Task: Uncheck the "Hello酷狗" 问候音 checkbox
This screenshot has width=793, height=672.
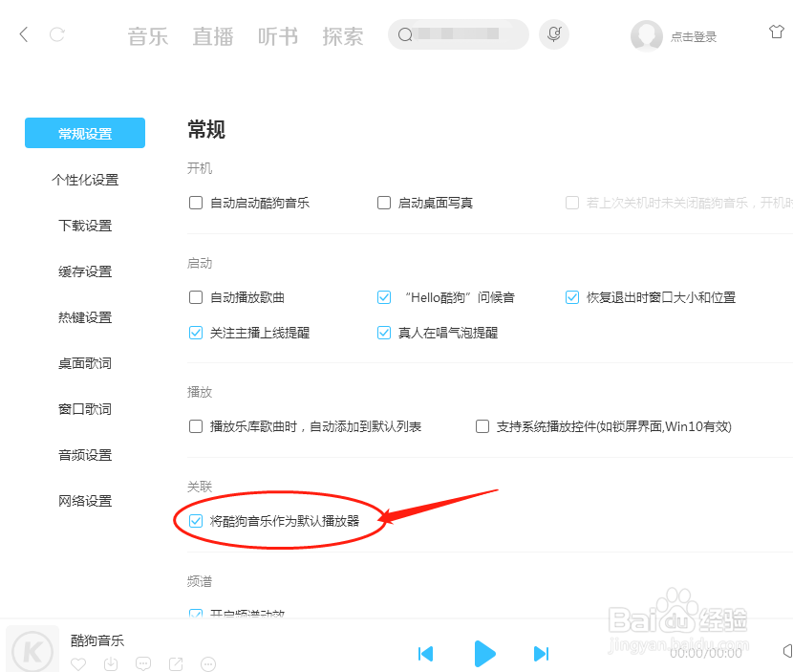Action: point(384,297)
